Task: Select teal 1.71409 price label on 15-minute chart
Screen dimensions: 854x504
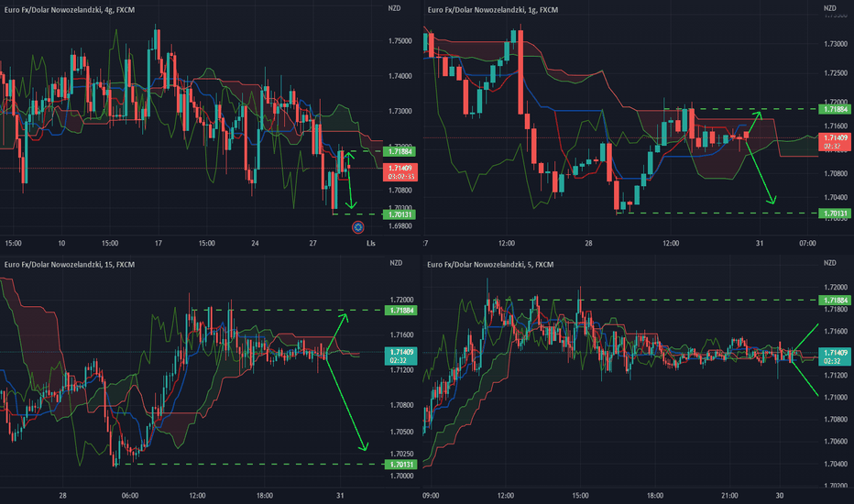Action: coord(400,356)
